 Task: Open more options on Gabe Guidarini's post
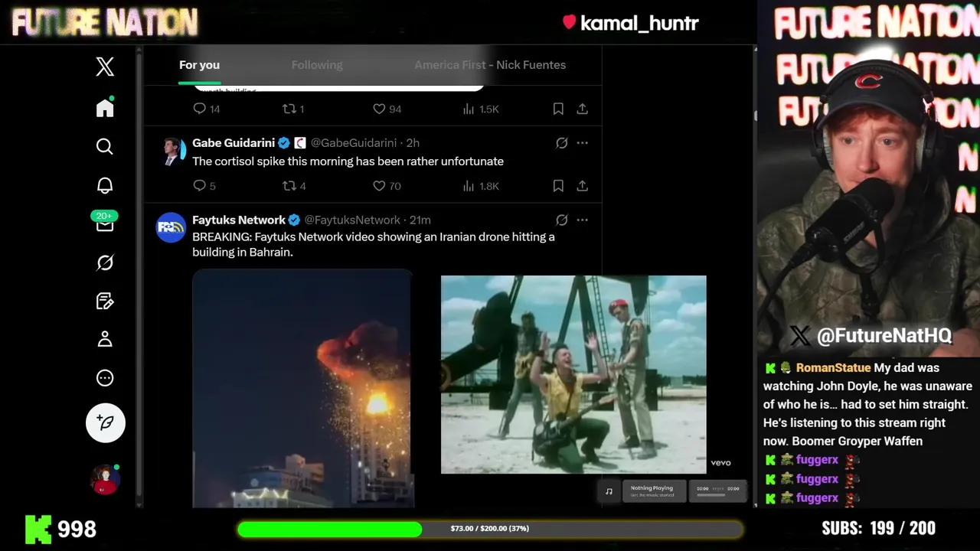(x=582, y=143)
